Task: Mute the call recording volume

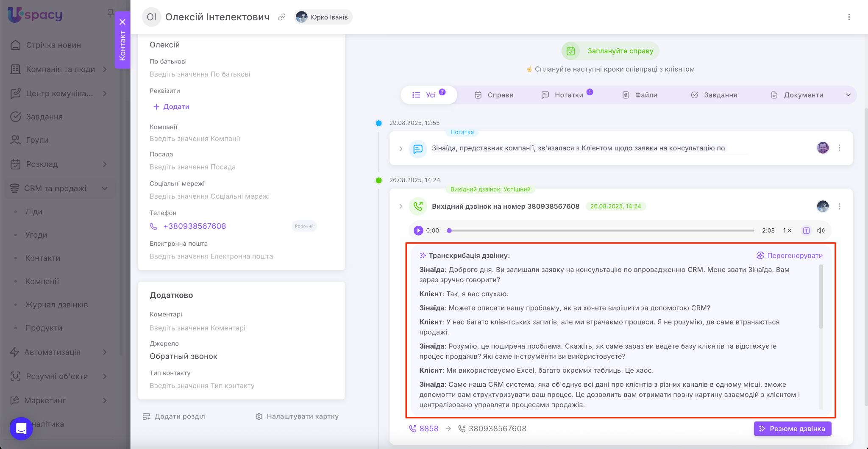Action: (x=821, y=230)
